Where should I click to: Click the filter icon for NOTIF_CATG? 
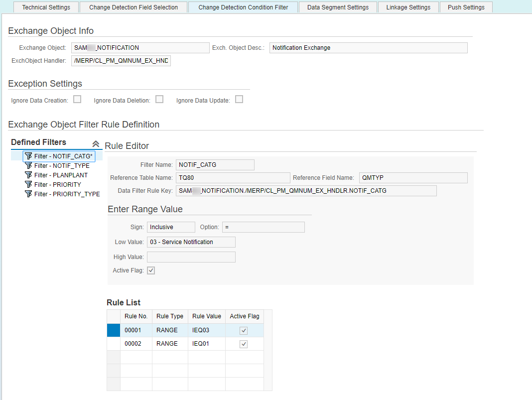click(28, 156)
